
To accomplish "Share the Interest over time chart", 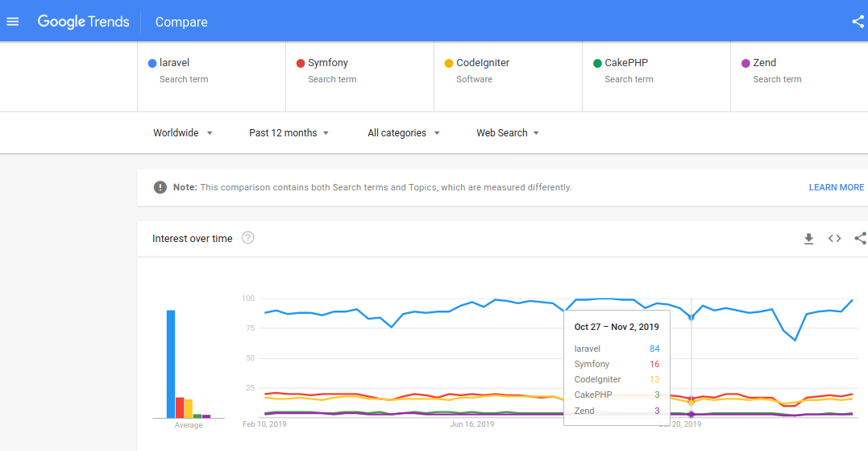I will tap(860, 239).
